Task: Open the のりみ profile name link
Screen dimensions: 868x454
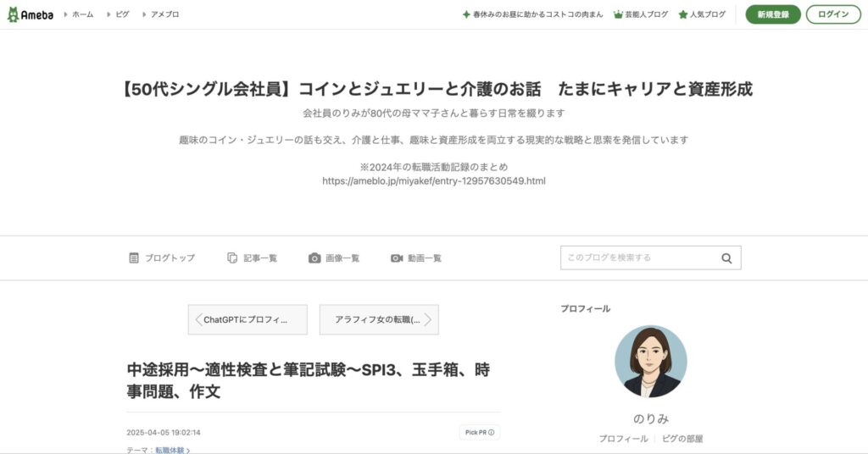Action: [651, 418]
